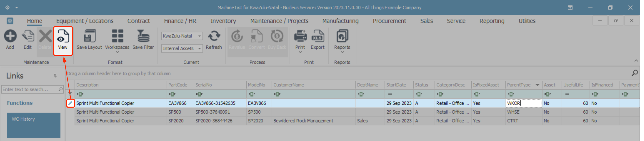The width and height of the screenshot is (644, 141).
Task: Open the KwaZulu-Natal site dropdown
Action: (199, 36)
